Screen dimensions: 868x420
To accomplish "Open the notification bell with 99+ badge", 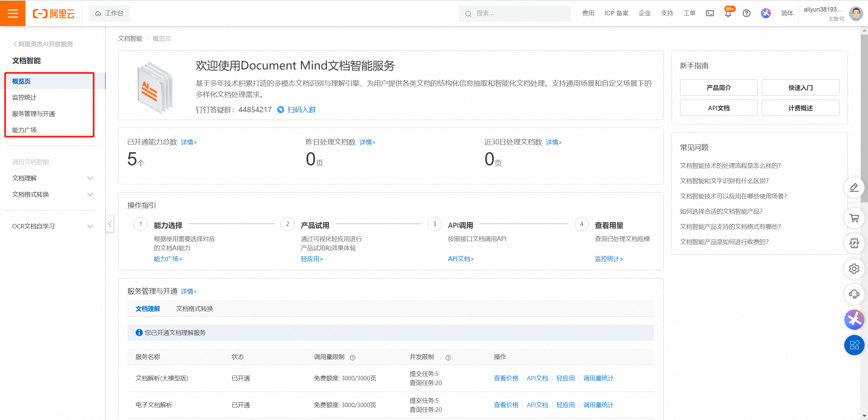I will (728, 13).
